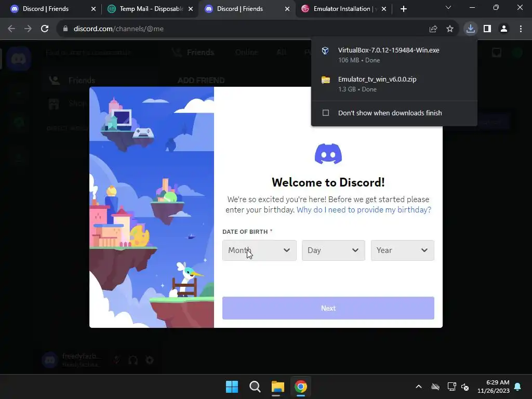
Task: Open Discord user settings gear
Action: (150, 360)
